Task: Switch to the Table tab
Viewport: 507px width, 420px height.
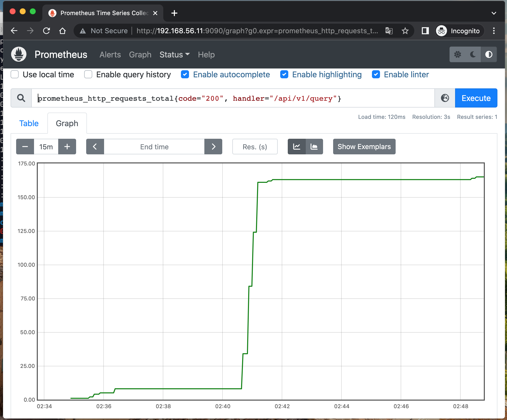Action: 29,123
